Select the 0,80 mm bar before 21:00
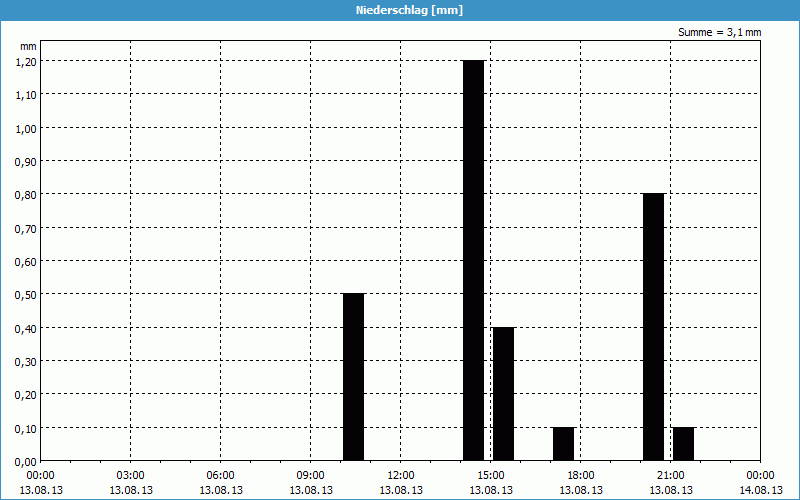The height and width of the screenshot is (500, 800). (653, 327)
